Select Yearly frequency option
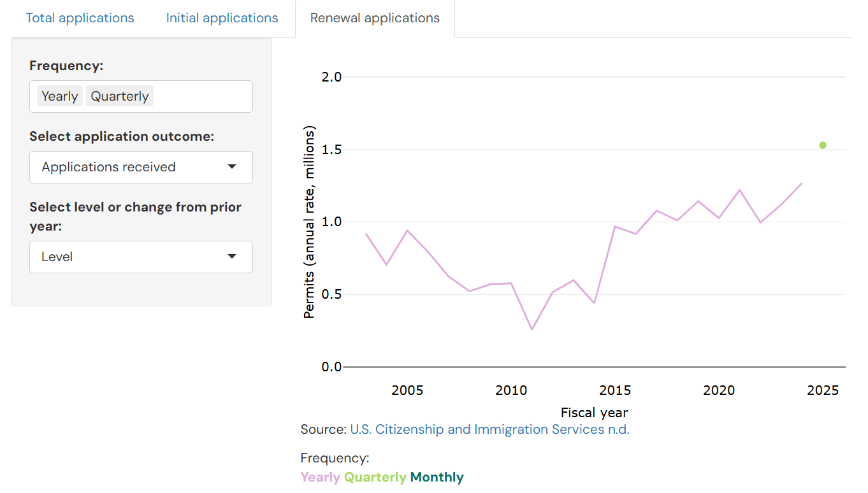The image size is (868, 493). click(x=59, y=96)
